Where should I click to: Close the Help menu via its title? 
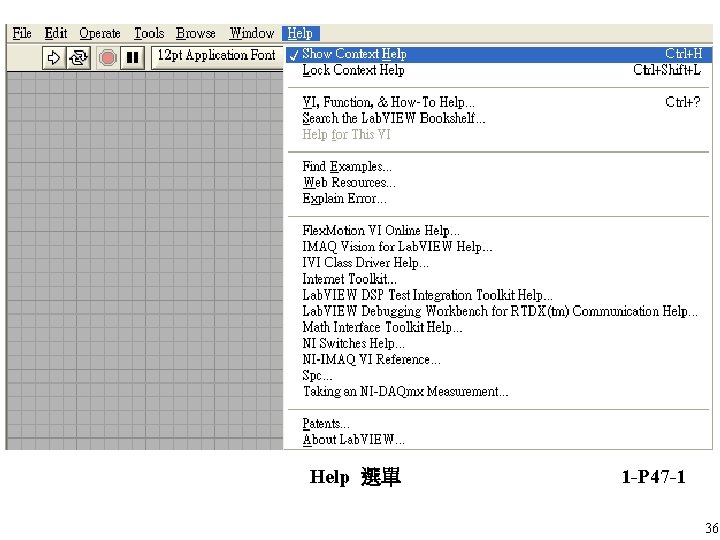tap(300, 34)
